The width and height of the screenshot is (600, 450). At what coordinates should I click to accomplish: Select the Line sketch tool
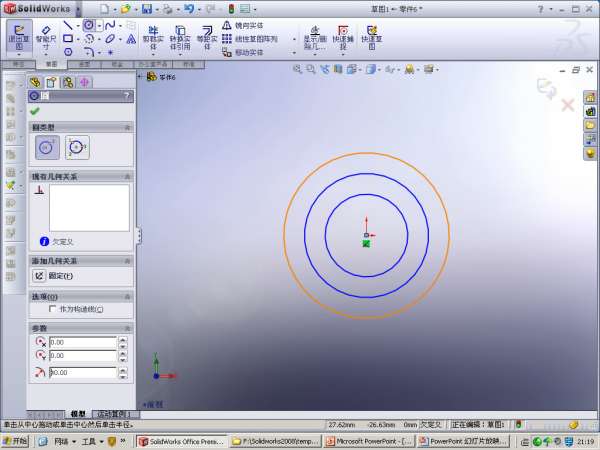click(x=68, y=26)
